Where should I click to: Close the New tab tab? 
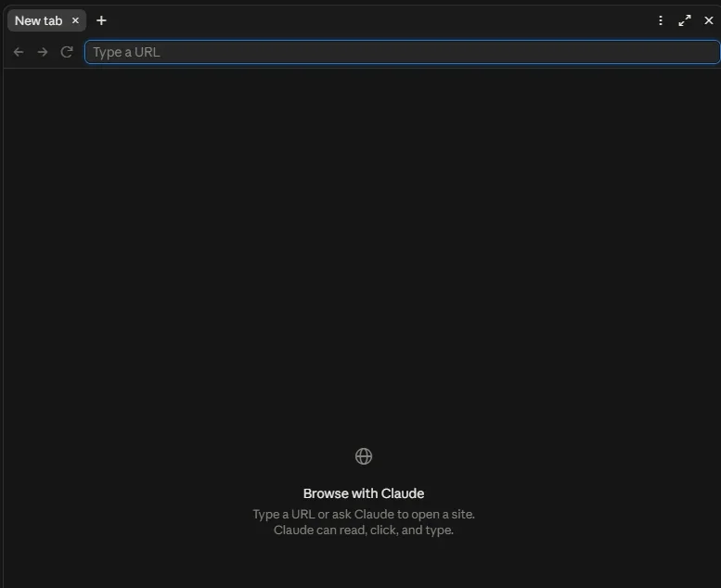click(75, 20)
